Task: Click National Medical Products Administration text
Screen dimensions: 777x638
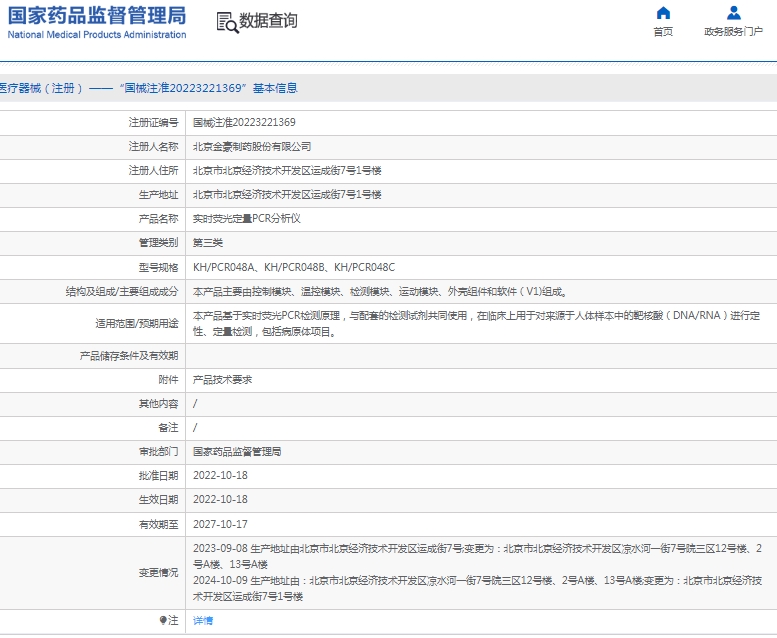Action: tap(97, 35)
